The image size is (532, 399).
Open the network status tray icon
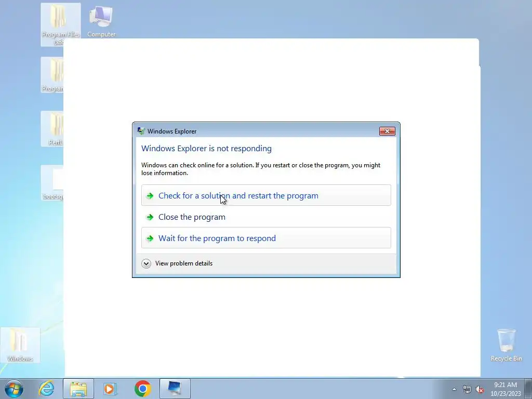pos(467,389)
